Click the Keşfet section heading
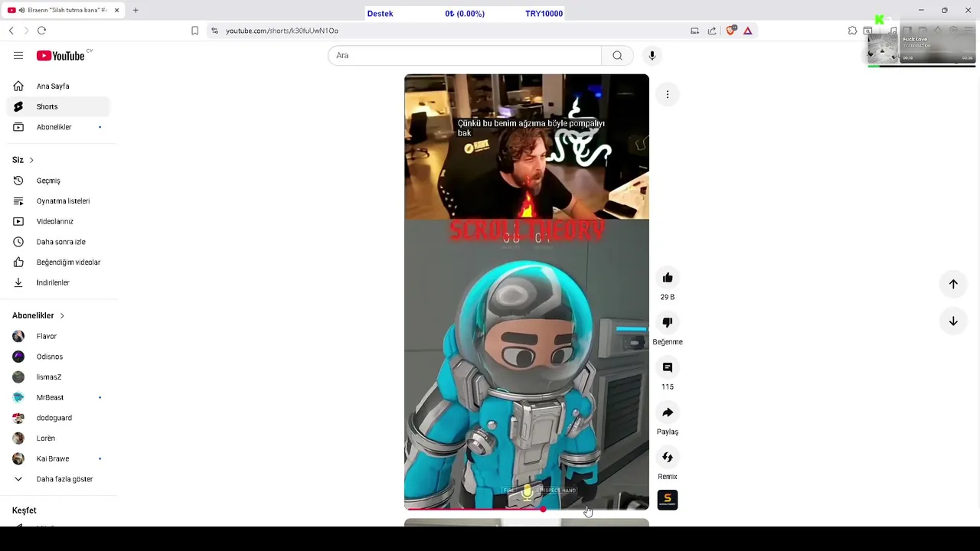This screenshot has width=980, height=551. click(x=24, y=510)
